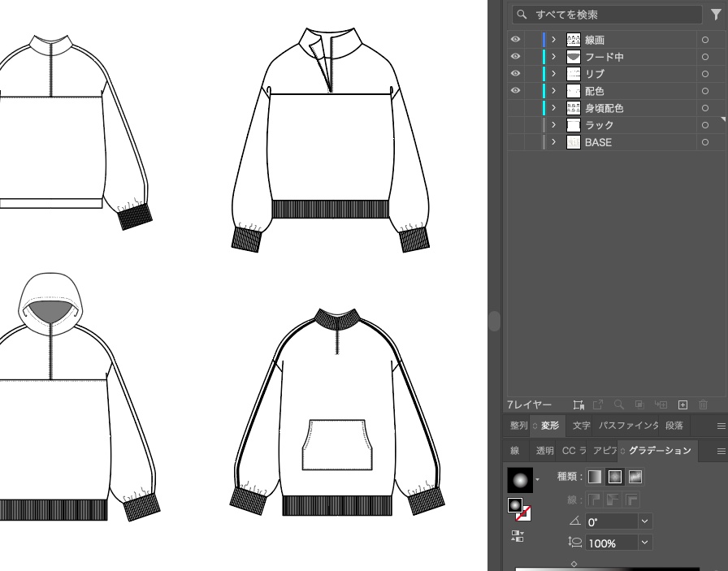Click the magnifier icon in layer search

pos(522,15)
